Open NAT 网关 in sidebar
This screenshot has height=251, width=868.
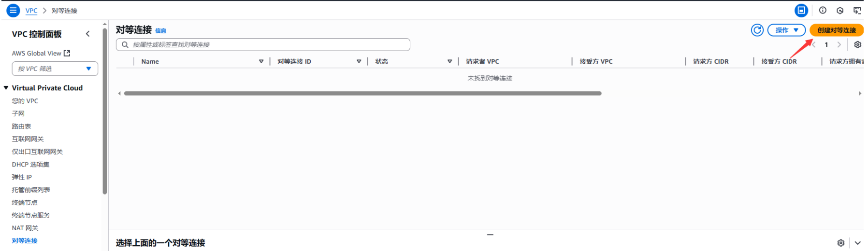[x=25, y=228]
